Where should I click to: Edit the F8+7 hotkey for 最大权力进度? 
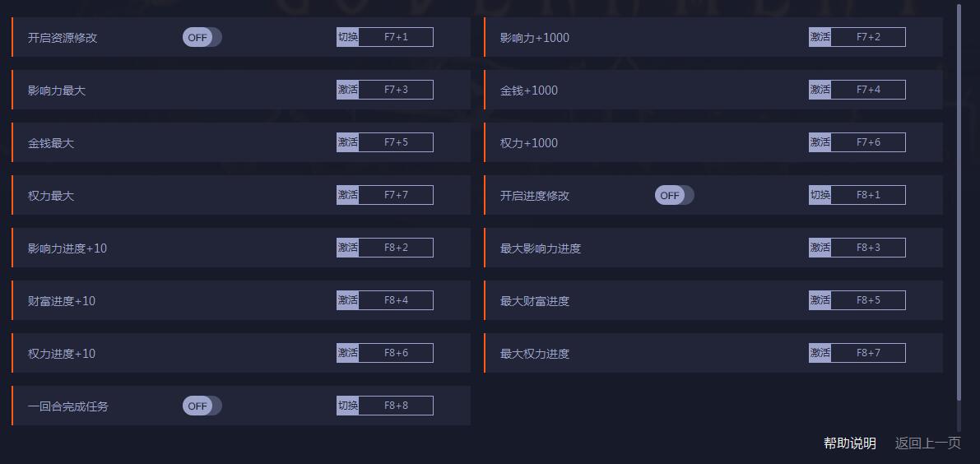click(x=868, y=353)
